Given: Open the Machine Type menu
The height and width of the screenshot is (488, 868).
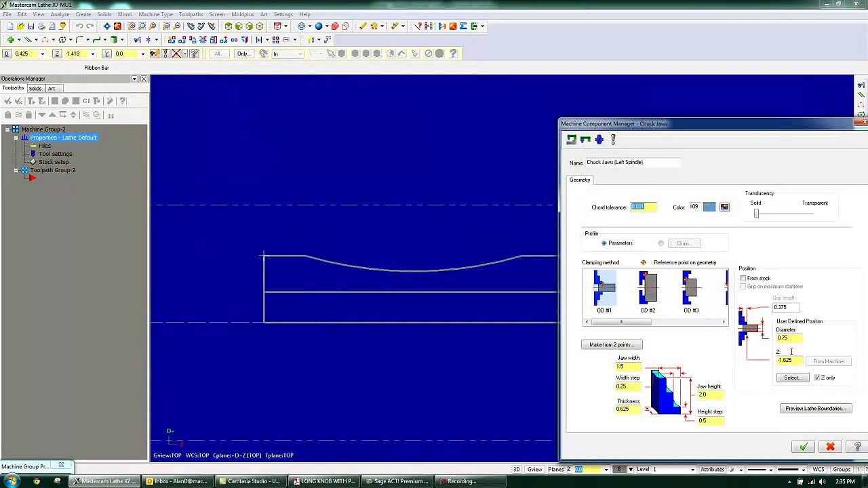Looking at the screenshot, I should (155, 14).
